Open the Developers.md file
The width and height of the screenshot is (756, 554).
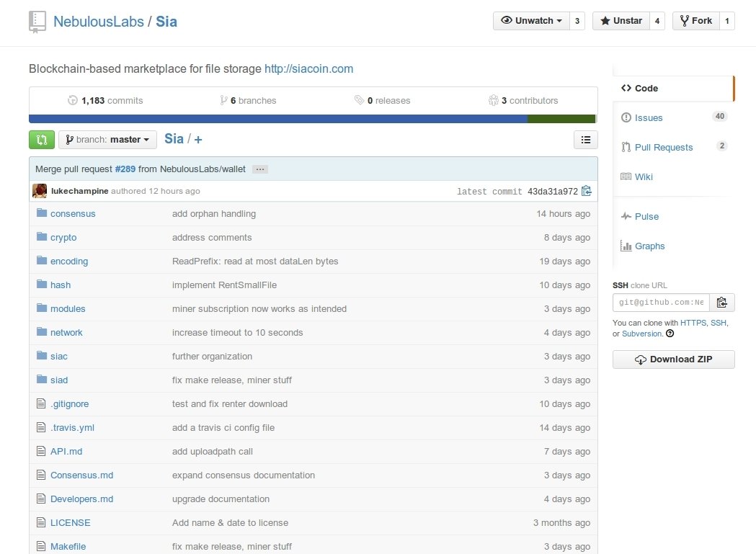point(82,499)
